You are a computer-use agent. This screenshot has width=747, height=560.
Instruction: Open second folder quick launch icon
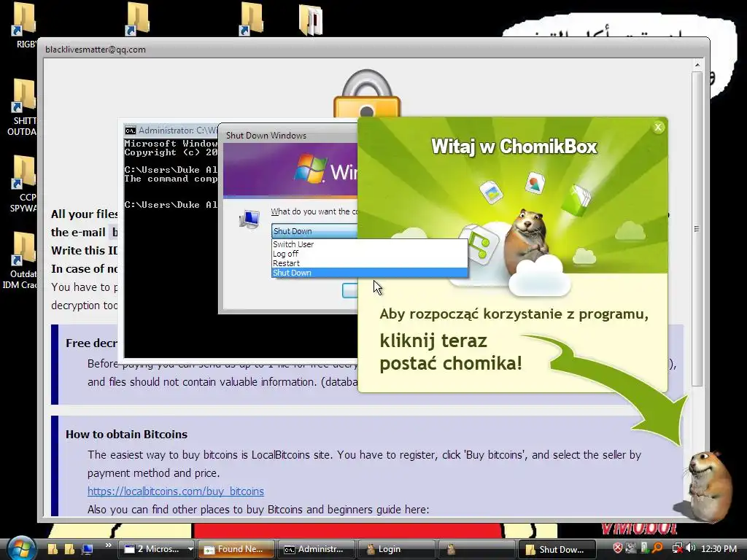[x=69, y=549]
